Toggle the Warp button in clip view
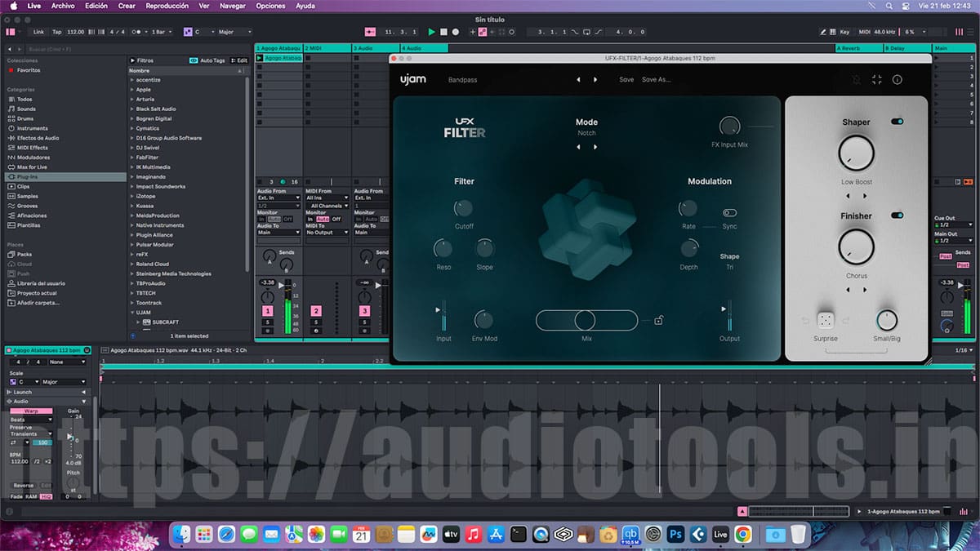The width and height of the screenshot is (980, 551). pos(31,411)
